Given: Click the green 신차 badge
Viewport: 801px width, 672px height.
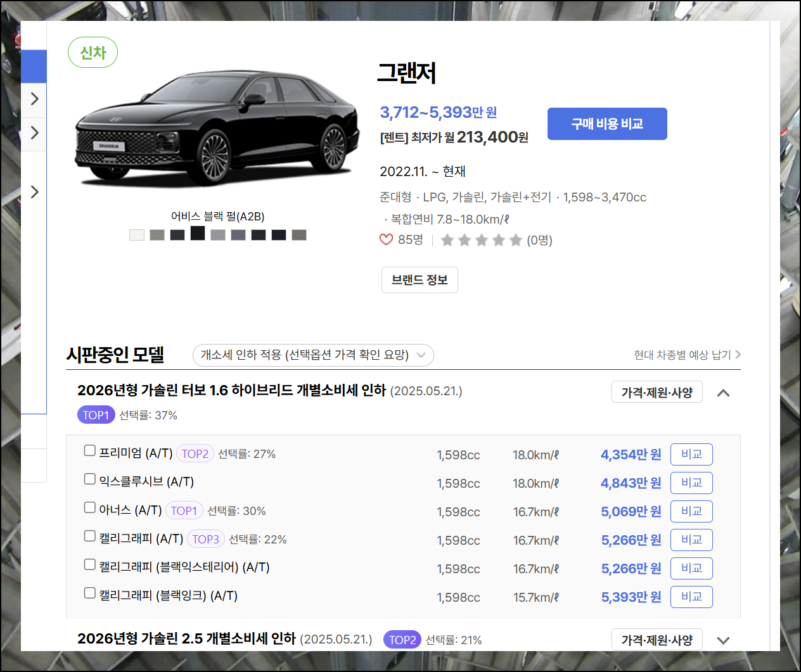Looking at the screenshot, I should coord(93,53).
